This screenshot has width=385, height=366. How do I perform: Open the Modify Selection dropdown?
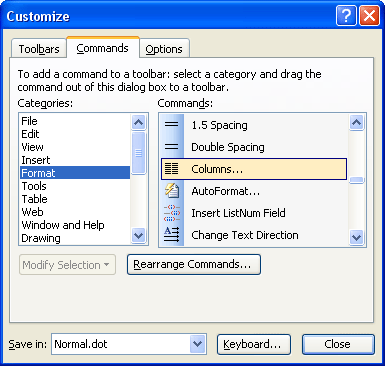[x=67, y=265]
